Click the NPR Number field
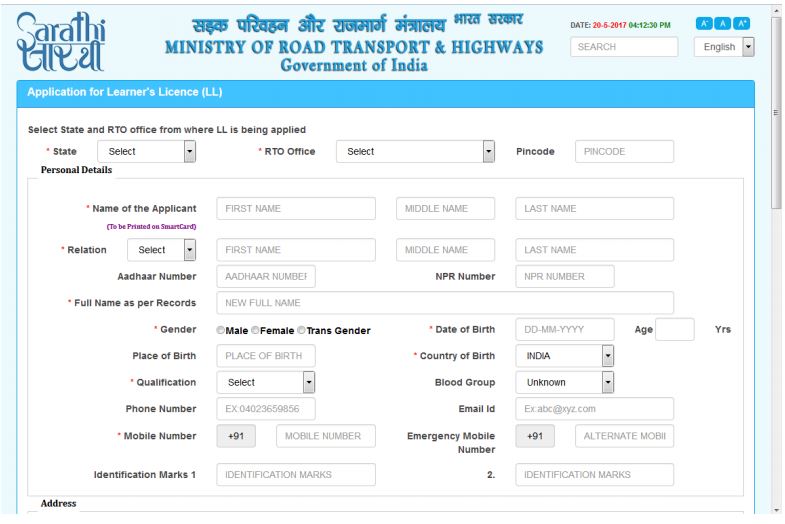785x524 pixels. [565, 277]
